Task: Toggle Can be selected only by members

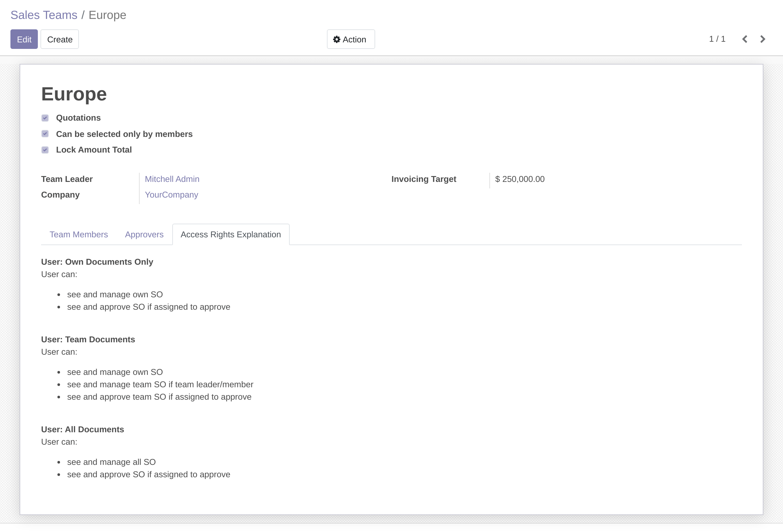Action: pyautogui.click(x=45, y=134)
